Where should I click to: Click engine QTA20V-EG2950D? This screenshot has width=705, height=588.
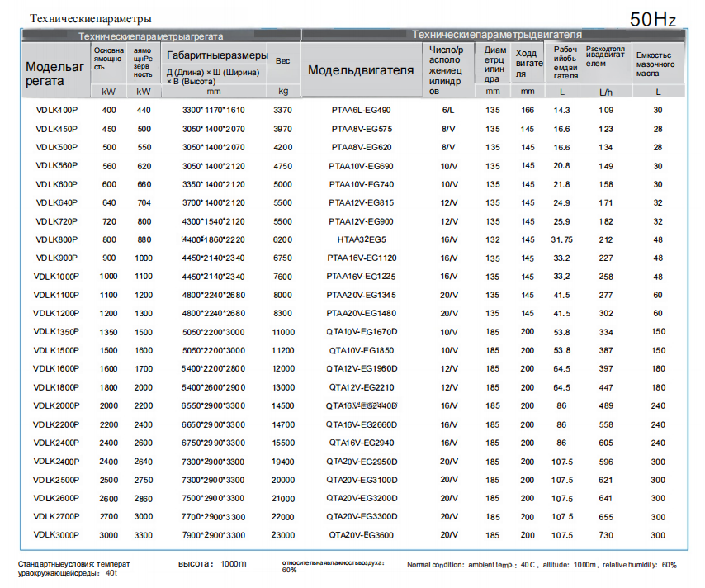coord(362,462)
